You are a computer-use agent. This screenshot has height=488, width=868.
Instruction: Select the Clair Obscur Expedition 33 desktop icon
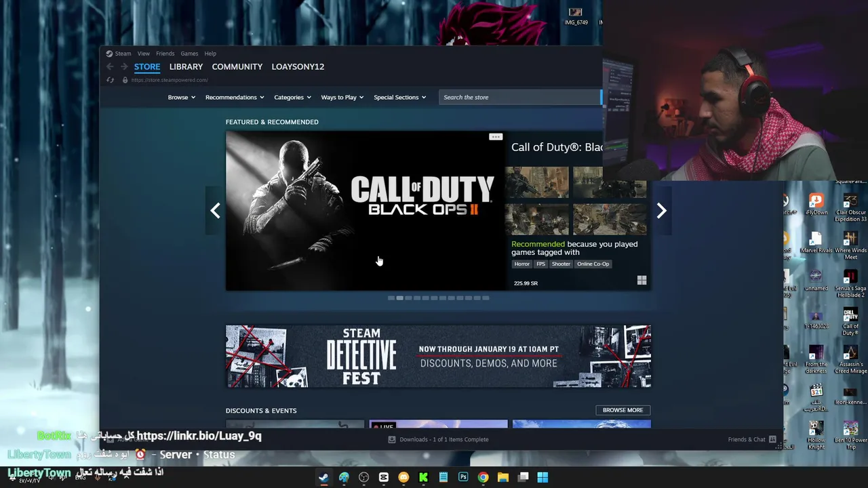tap(850, 208)
